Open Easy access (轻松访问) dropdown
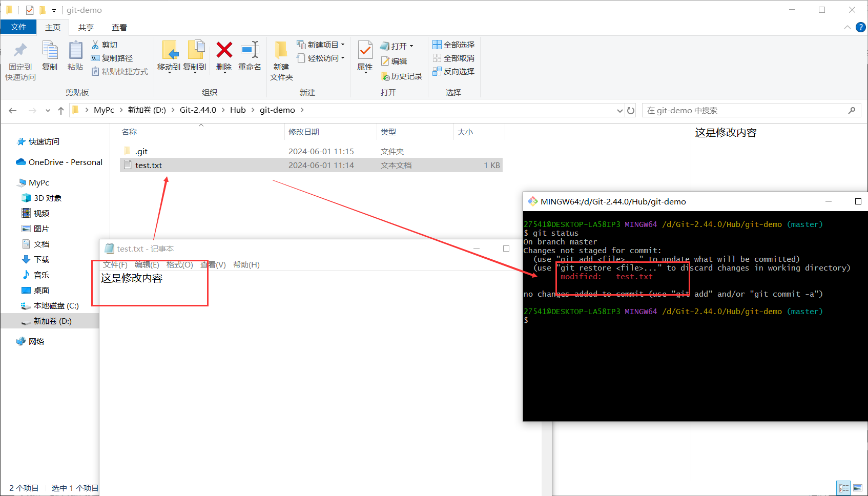This screenshot has height=496, width=868. point(321,58)
